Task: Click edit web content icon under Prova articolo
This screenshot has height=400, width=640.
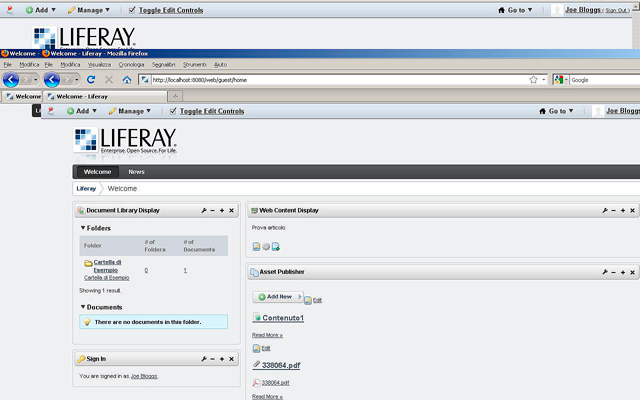Action: pyautogui.click(x=256, y=247)
